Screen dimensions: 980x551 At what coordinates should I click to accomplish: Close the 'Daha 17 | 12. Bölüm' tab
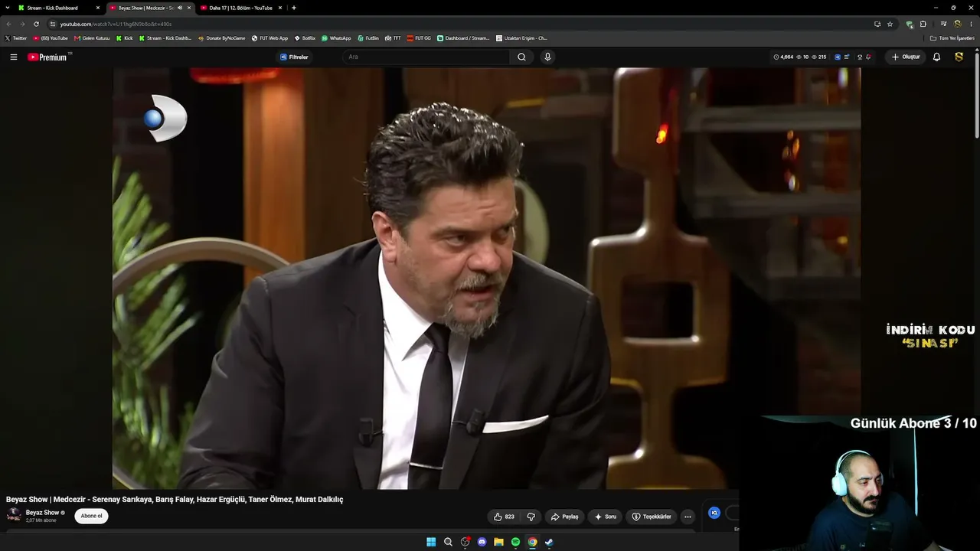tap(280, 8)
